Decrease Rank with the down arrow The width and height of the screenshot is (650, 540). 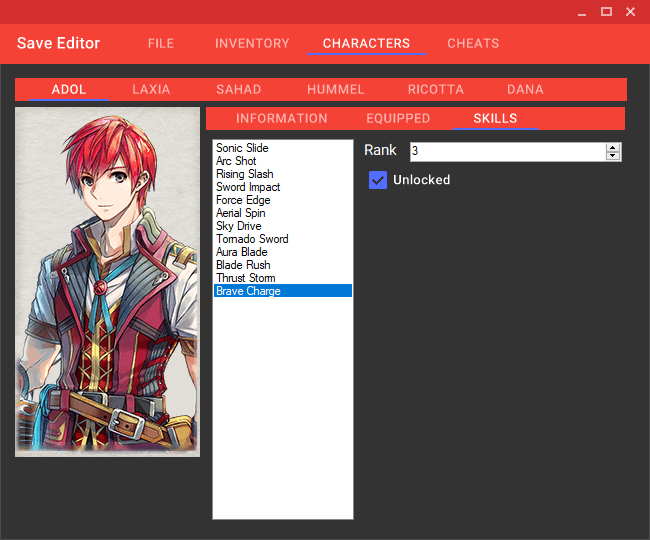click(x=613, y=156)
